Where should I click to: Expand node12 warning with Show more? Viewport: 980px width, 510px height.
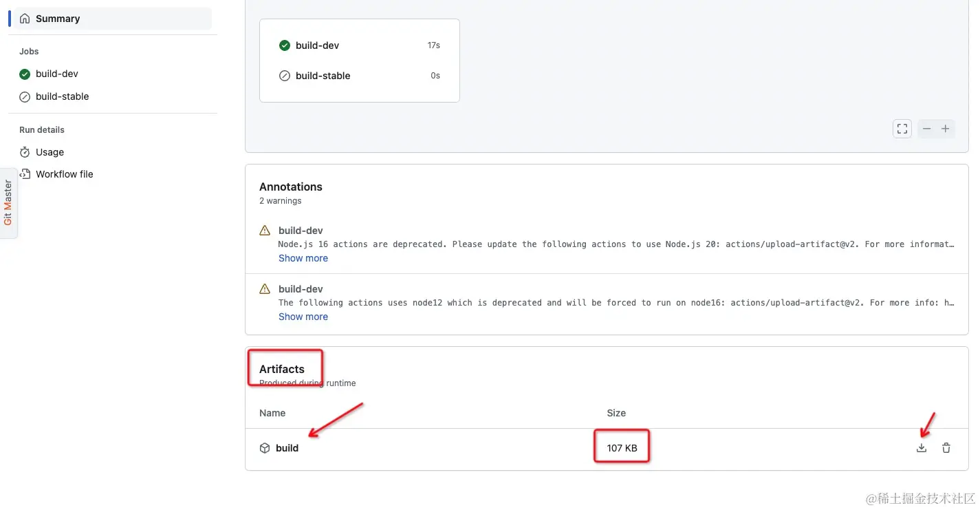[303, 317]
